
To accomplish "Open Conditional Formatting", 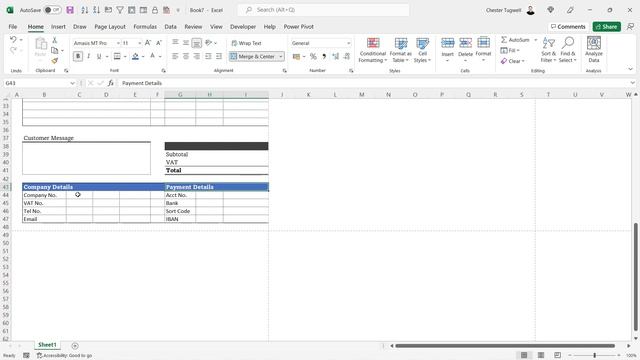I will (373, 50).
